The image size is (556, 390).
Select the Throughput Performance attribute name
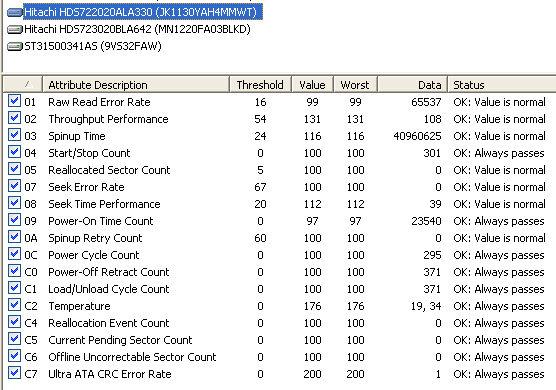coord(108,119)
